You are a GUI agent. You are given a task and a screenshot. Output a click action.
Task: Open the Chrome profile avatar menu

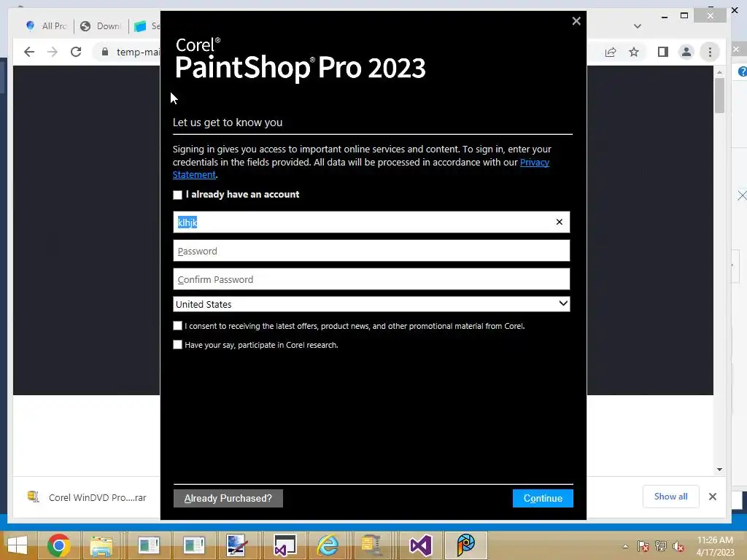686,52
